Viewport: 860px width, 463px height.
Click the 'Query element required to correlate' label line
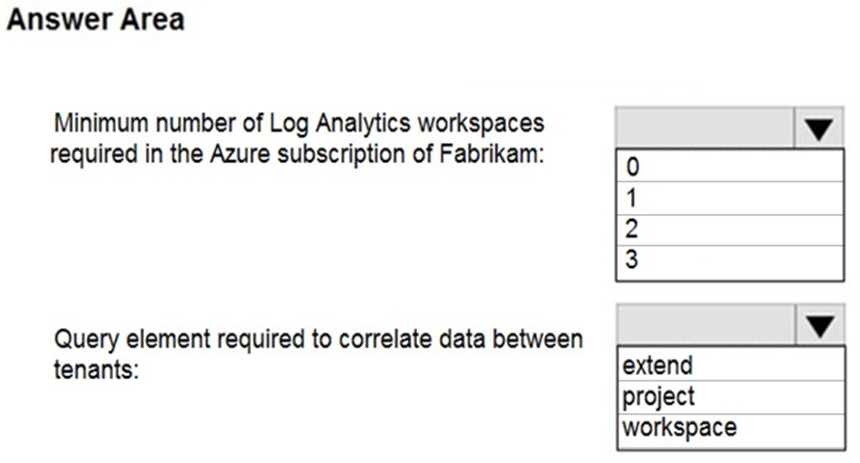[x=318, y=340]
